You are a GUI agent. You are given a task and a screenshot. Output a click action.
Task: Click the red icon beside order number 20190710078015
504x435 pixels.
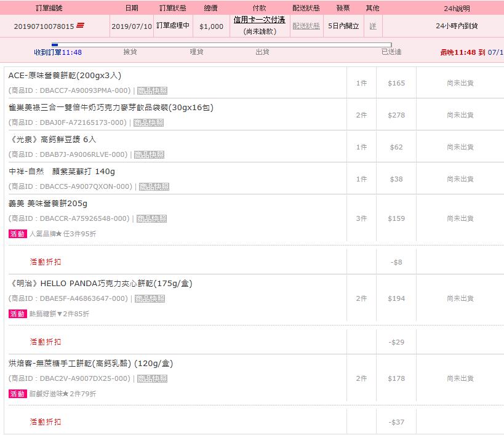[80, 25]
